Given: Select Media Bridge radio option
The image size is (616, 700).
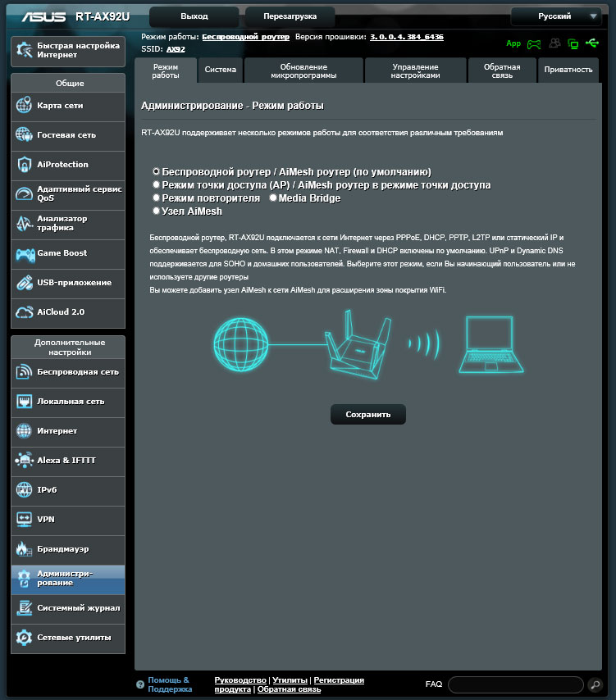Looking at the screenshot, I should point(273,198).
